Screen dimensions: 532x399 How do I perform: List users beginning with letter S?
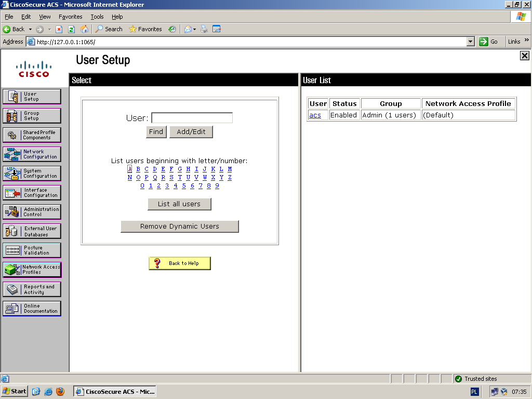tap(171, 177)
